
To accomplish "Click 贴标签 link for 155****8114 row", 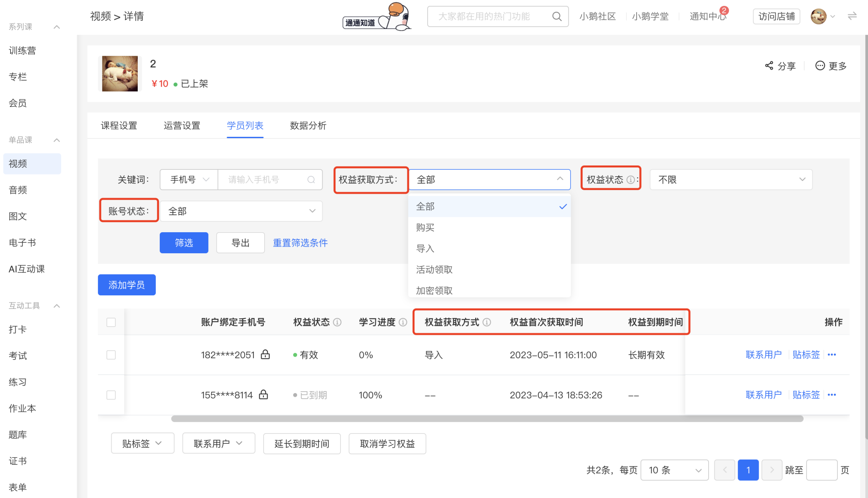I will click(806, 395).
